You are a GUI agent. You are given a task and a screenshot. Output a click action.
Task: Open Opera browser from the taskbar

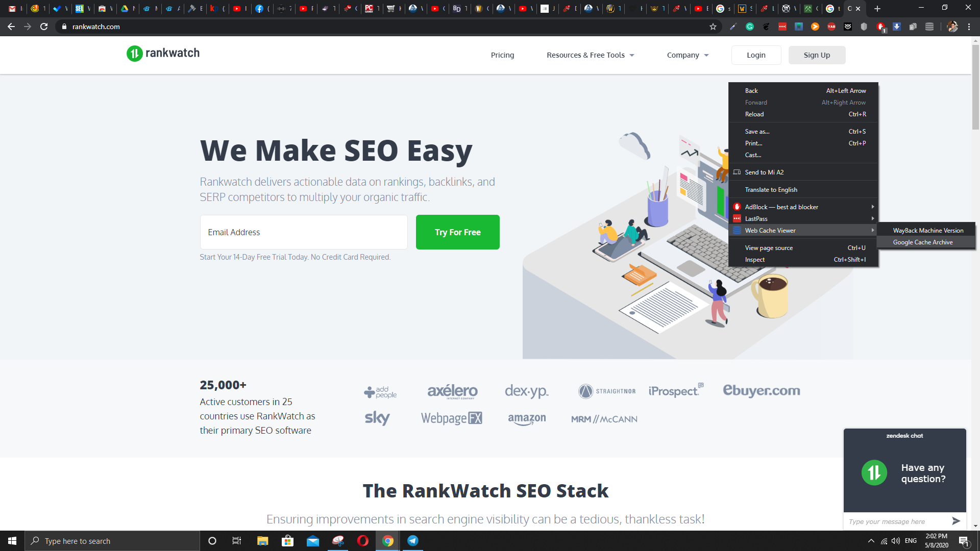pyautogui.click(x=363, y=541)
